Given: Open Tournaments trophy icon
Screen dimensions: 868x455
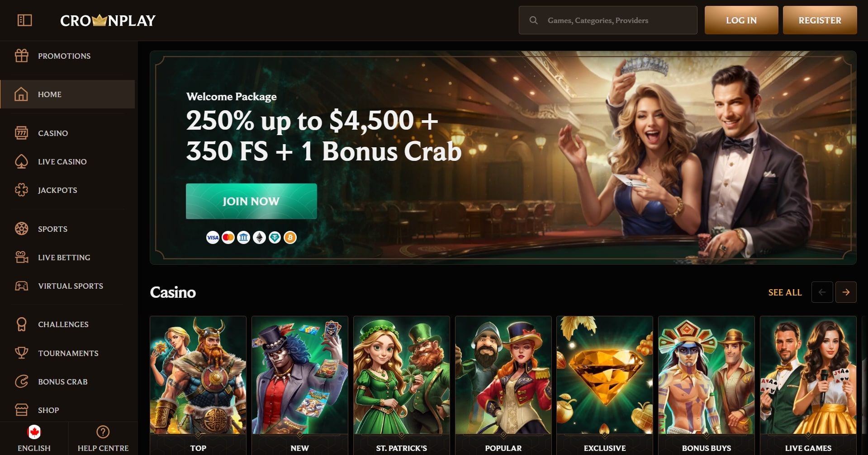Looking at the screenshot, I should (x=21, y=353).
